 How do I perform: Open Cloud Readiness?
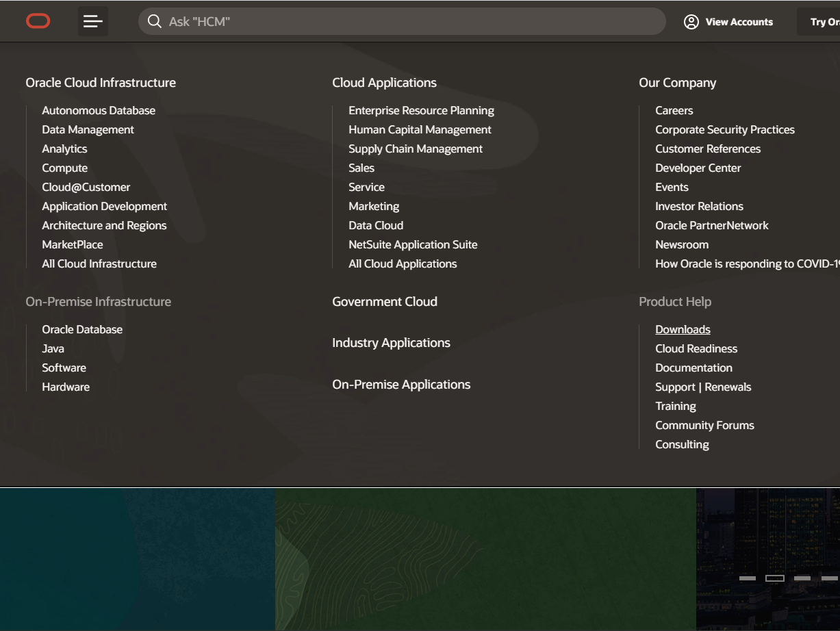pyautogui.click(x=696, y=349)
